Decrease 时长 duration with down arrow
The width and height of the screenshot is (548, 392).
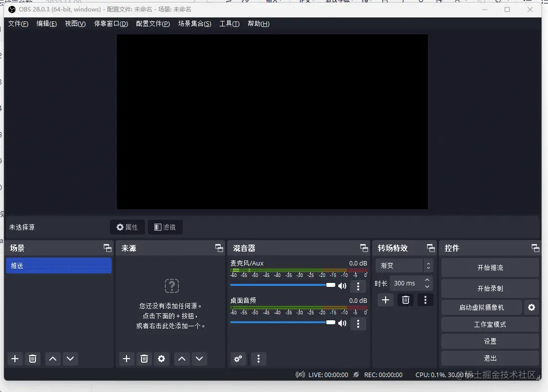point(427,286)
